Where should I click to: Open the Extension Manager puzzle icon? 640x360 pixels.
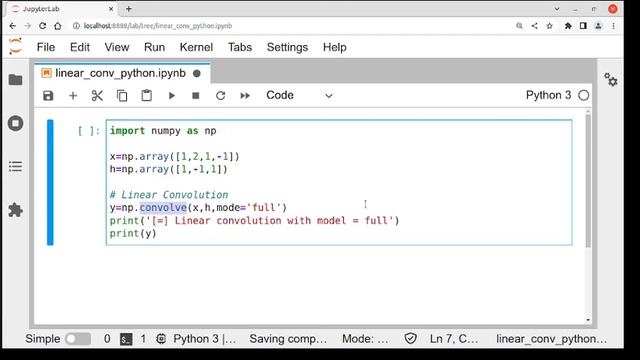point(16,210)
